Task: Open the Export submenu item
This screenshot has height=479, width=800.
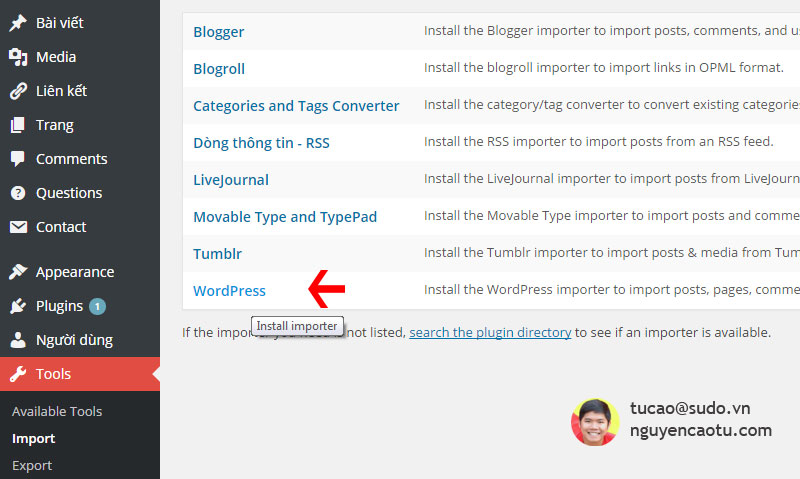Action: (x=32, y=465)
